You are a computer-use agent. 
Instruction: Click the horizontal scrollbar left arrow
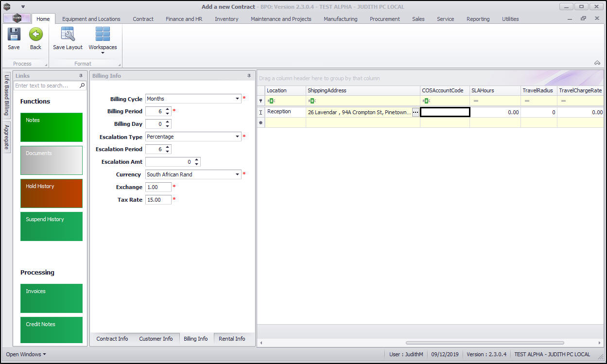(261, 343)
